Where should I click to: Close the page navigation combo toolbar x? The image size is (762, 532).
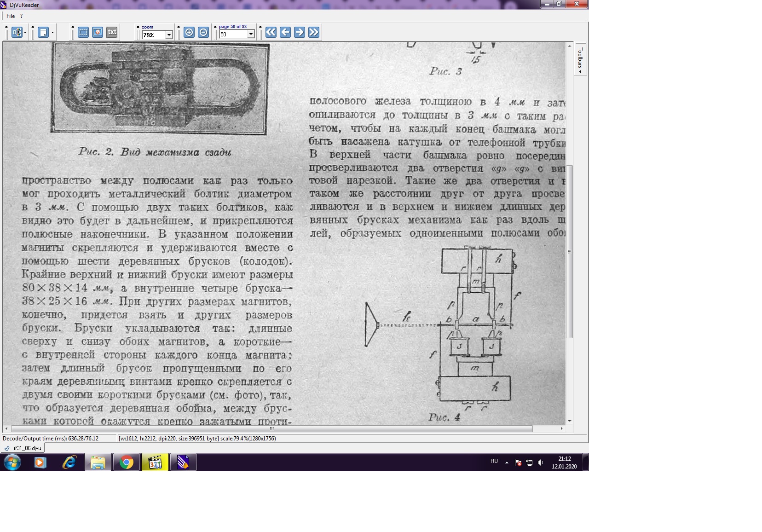215,27
